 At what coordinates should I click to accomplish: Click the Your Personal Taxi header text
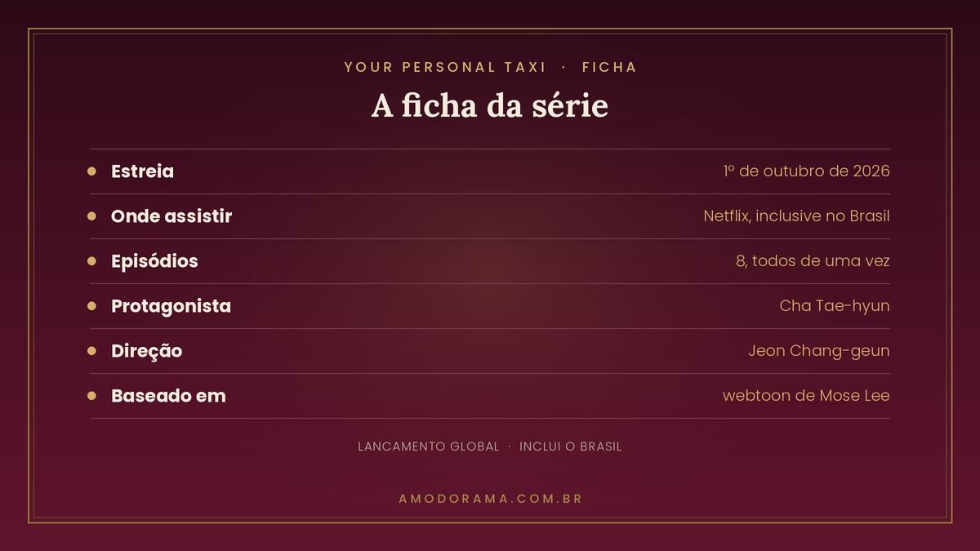(x=445, y=67)
